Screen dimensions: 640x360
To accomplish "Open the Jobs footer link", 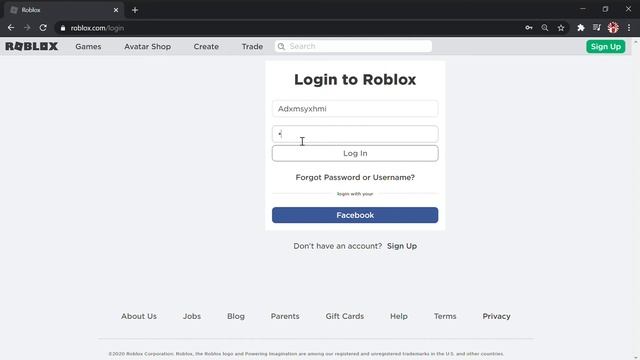I will 192,316.
